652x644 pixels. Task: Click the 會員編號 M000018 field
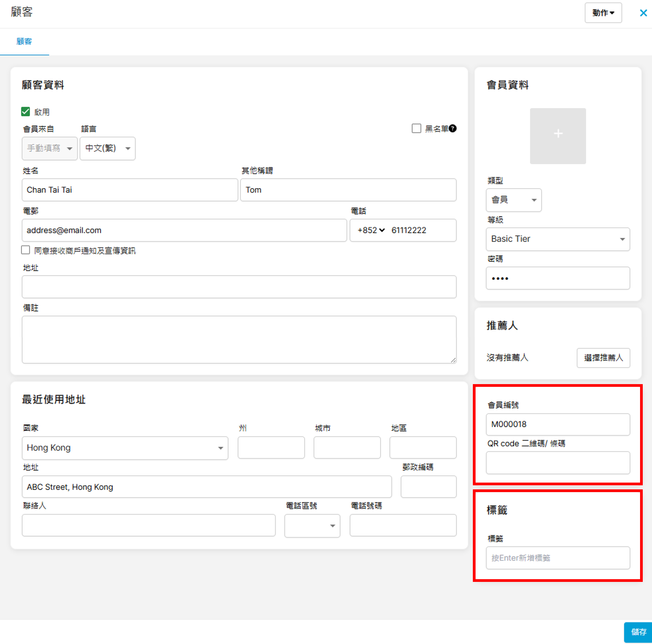(558, 424)
